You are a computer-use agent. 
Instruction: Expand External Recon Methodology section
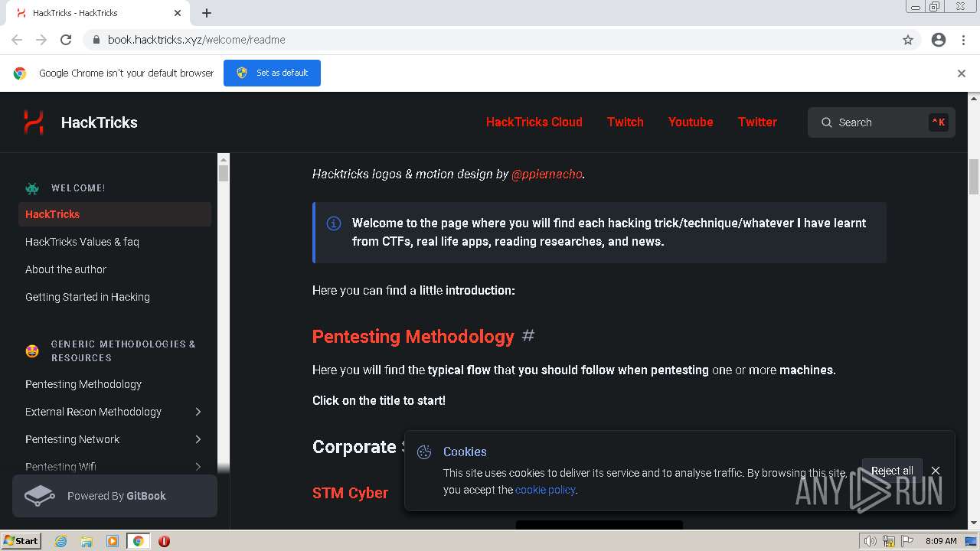pyautogui.click(x=198, y=412)
